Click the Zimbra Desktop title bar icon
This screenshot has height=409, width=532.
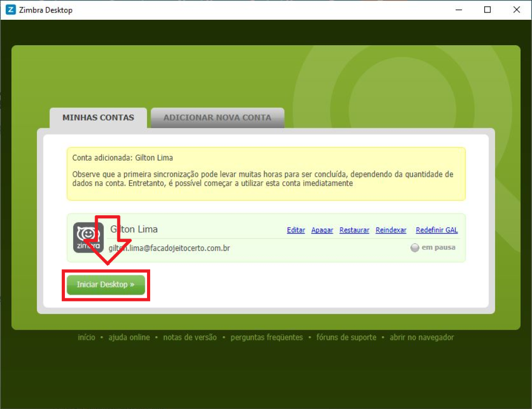click(x=10, y=9)
